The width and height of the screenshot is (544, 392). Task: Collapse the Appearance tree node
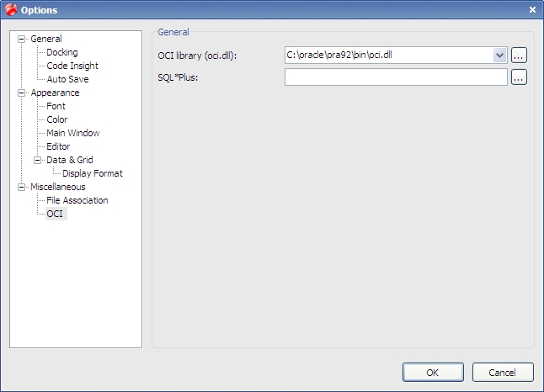tap(22, 93)
